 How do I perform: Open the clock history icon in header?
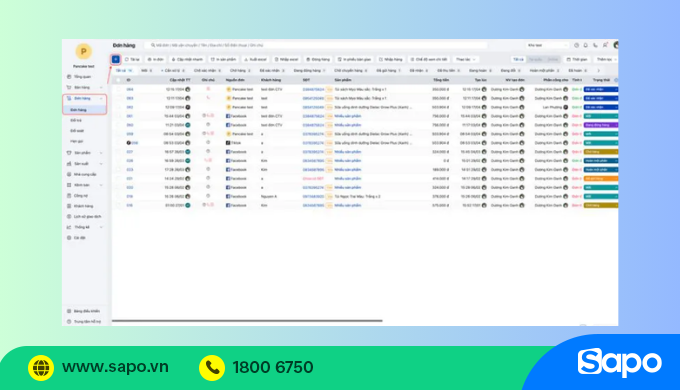(576, 45)
